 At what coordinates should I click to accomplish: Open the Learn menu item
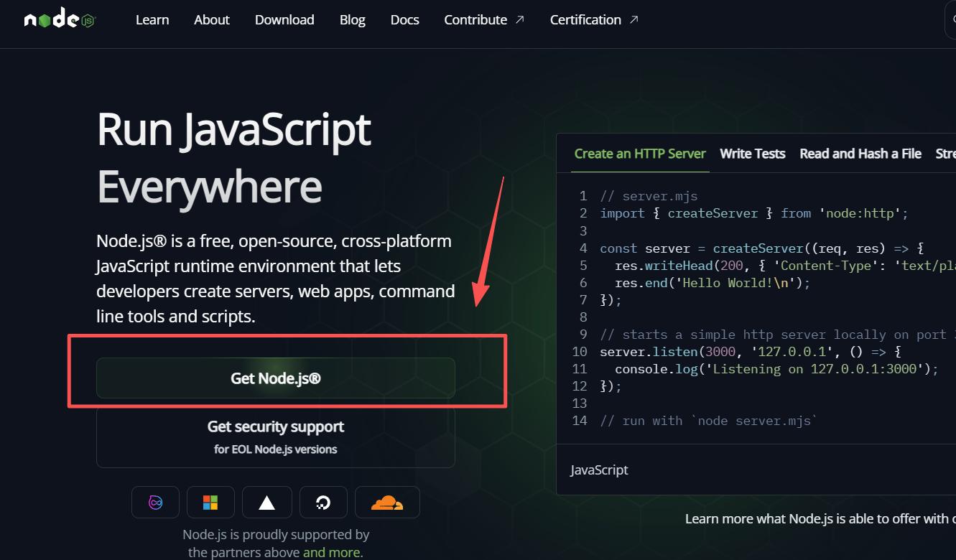pos(152,19)
